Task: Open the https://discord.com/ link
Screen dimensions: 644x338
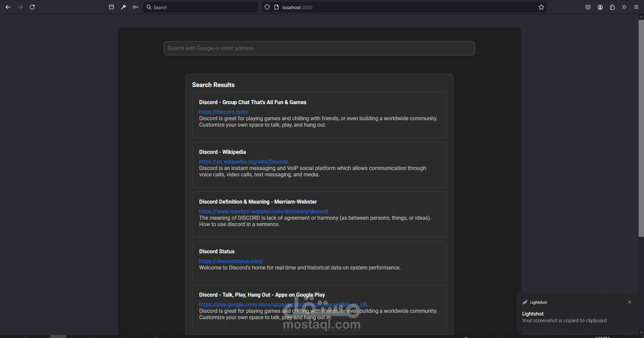Action: coord(224,112)
